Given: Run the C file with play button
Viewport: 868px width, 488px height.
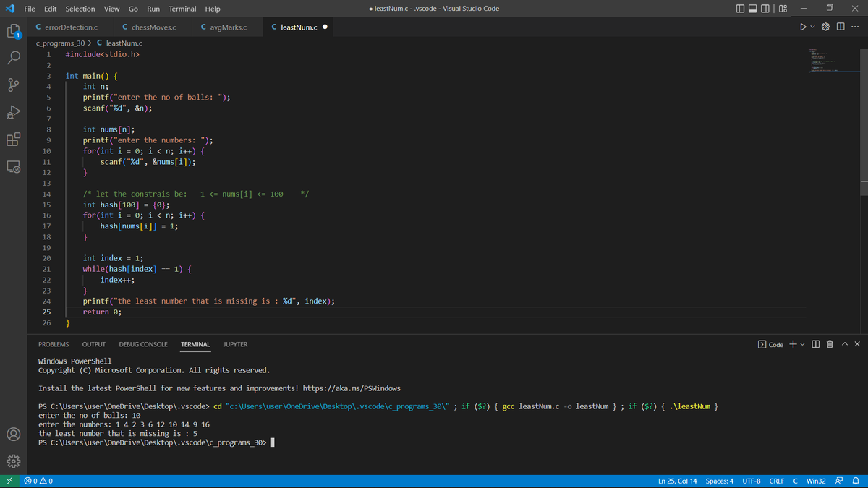Looking at the screenshot, I should coord(802,27).
